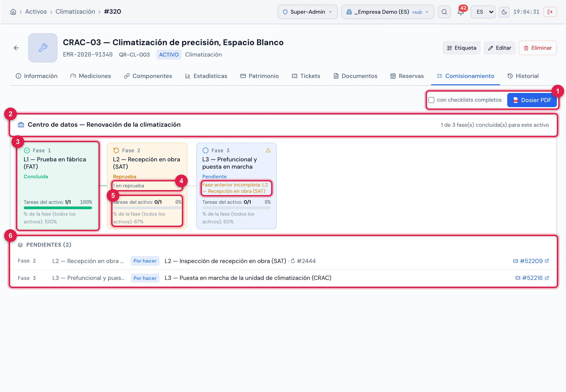The image size is (566, 392).
Task: Select the Comisionamiento tab
Action: pyautogui.click(x=465, y=76)
